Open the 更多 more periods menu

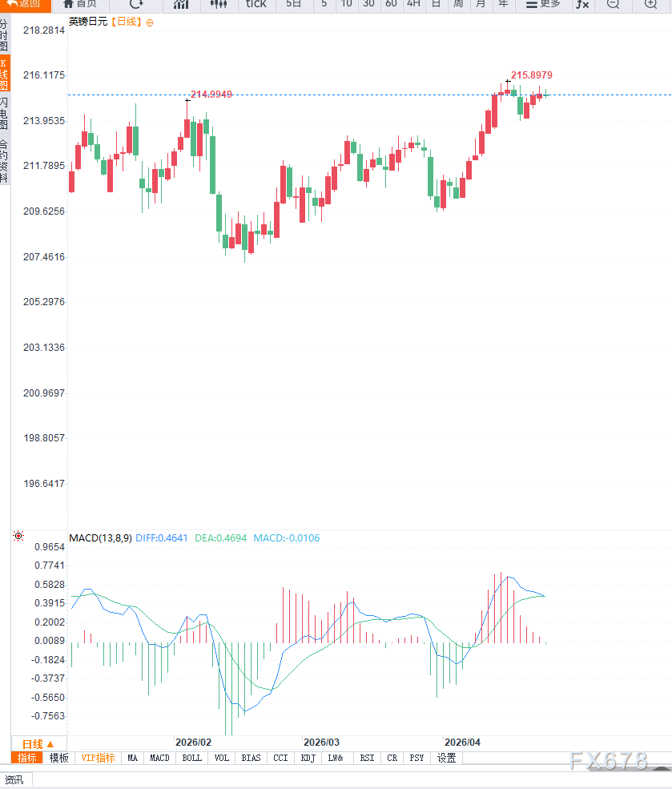point(543,4)
